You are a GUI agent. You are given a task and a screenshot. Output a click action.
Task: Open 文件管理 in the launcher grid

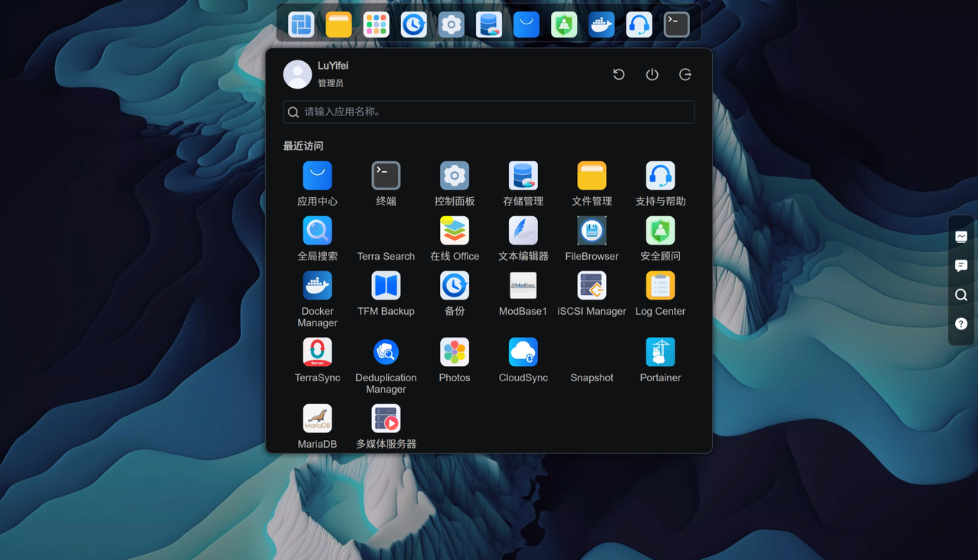tap(592, 176)
